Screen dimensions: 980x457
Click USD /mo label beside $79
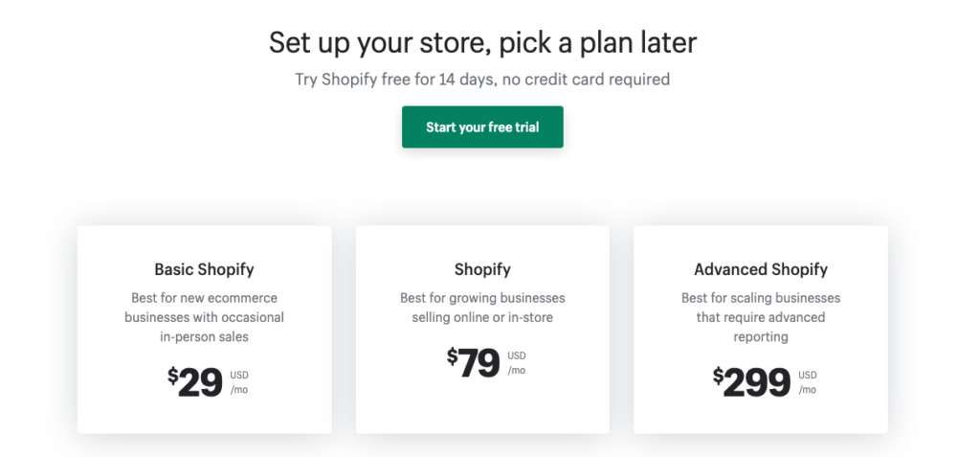[x=517, y=363]
